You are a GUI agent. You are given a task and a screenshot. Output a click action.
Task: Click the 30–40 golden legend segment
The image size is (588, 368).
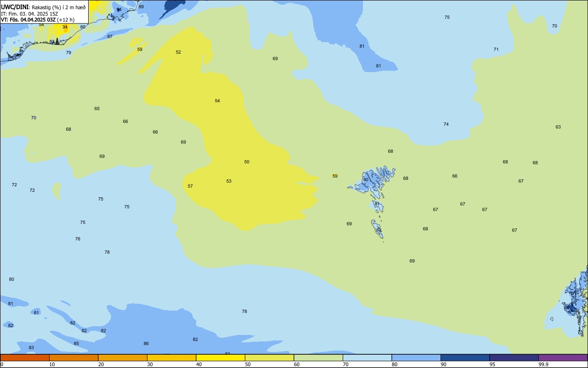(171, 357)
